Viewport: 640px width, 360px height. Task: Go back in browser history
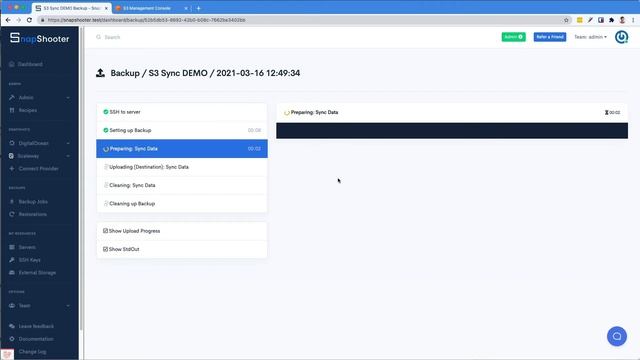[8, 20]
